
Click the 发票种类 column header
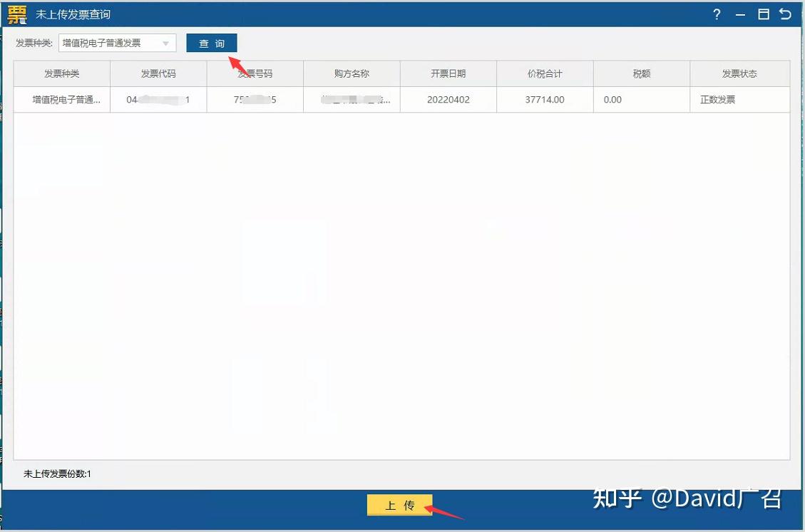[x=61, y=73]
